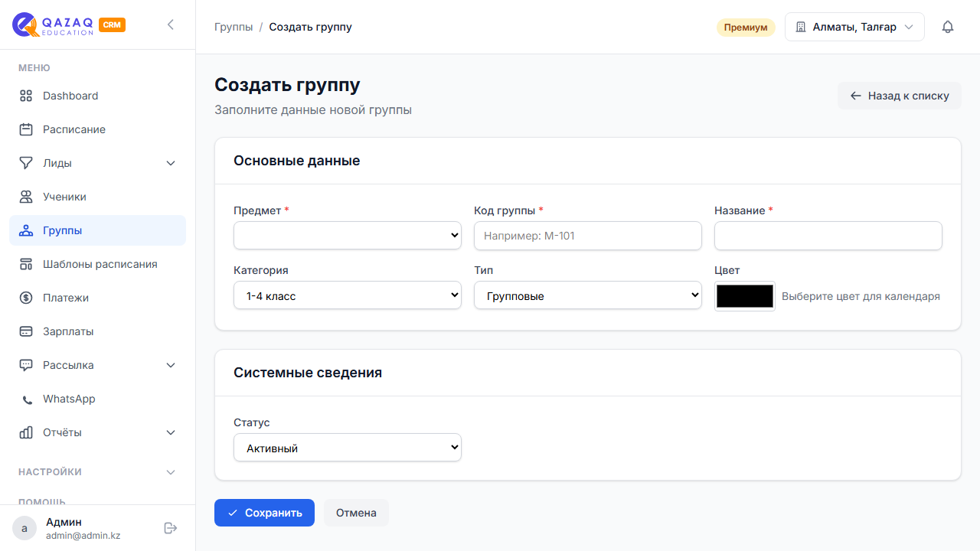Open Зарплаты menu item
980x551 pixels.
point(97,331)
